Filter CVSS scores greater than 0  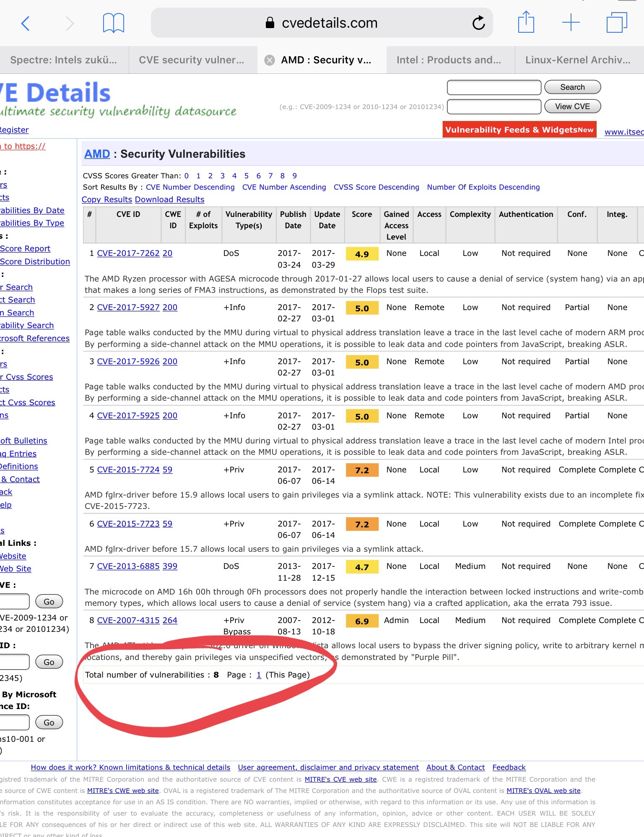pos(187,176)
